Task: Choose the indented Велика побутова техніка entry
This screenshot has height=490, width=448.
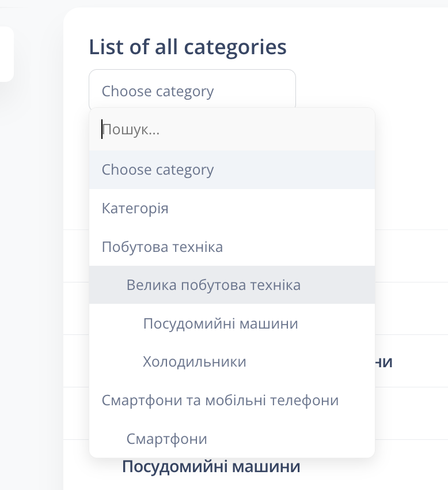Action: 214,285
